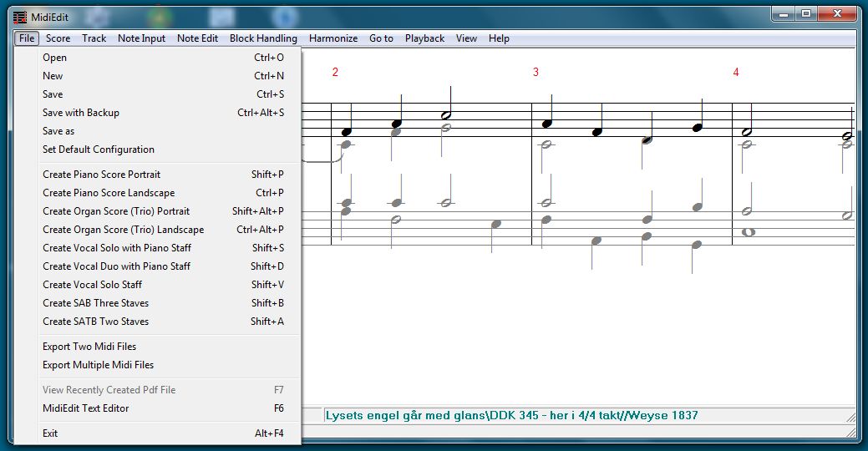Click measure number 2 above the staff

(335, 72)
